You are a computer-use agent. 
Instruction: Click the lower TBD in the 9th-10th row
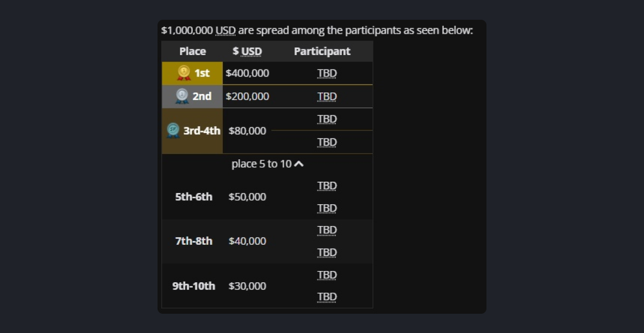327,297
